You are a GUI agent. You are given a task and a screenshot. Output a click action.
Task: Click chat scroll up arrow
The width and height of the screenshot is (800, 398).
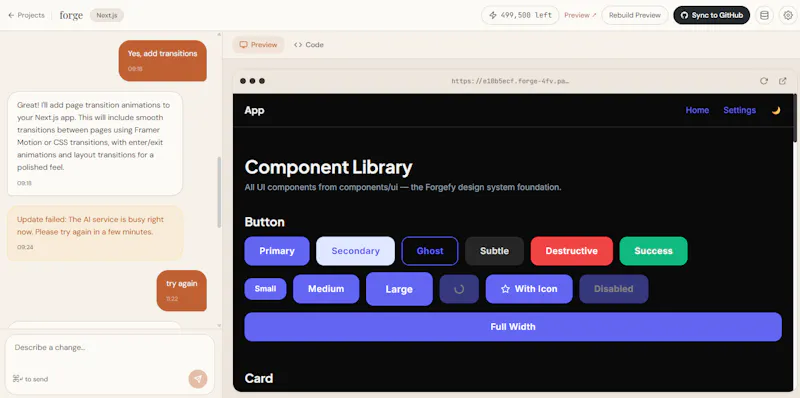tap(219, 35)
